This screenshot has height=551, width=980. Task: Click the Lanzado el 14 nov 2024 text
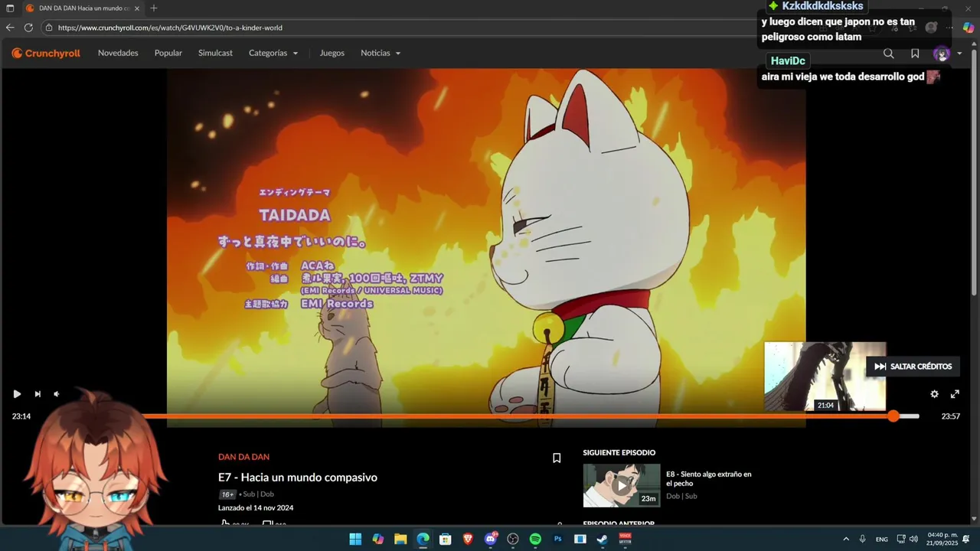[256, 507]
